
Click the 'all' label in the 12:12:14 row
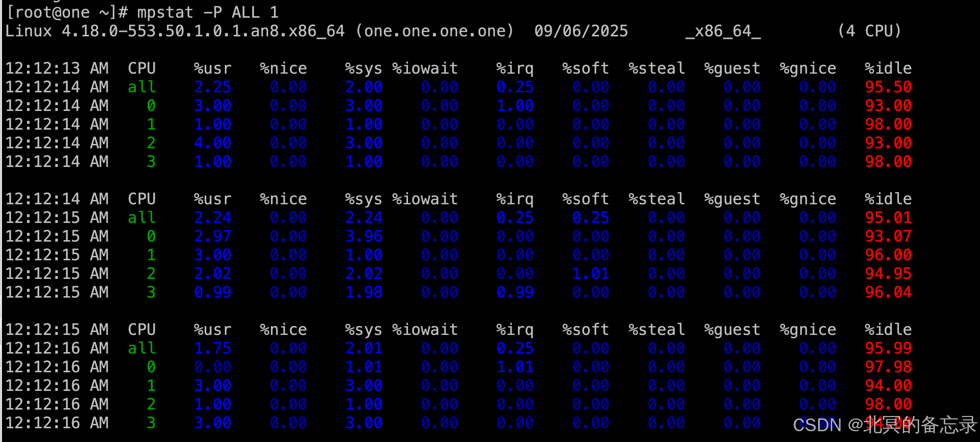141,87
